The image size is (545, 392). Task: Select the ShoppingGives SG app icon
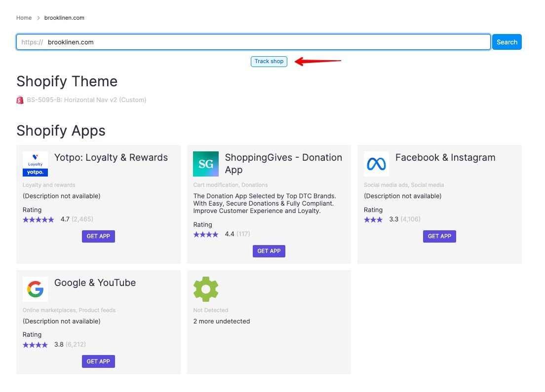pyautogui.click(x=206, y=164)
